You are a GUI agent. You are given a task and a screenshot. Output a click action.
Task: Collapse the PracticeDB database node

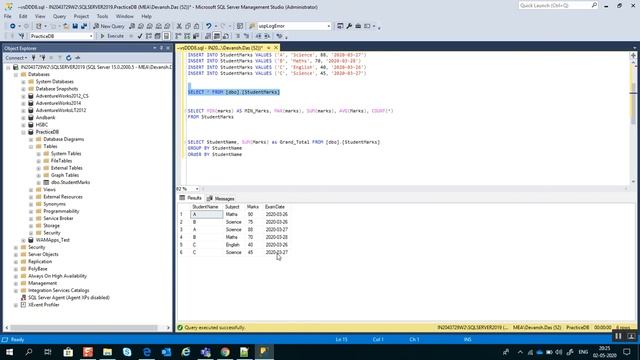pyautogui.click(x=24, y=132)
